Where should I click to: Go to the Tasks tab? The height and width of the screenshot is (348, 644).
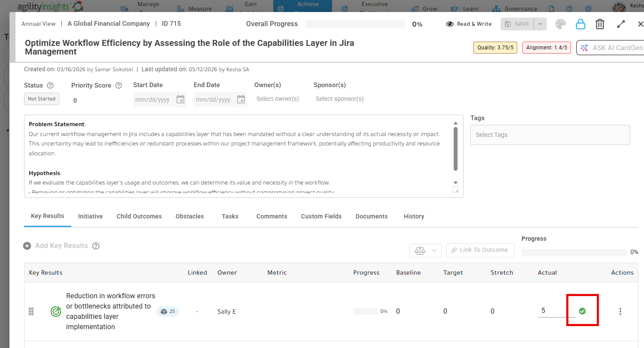click(x=230, y=216)
